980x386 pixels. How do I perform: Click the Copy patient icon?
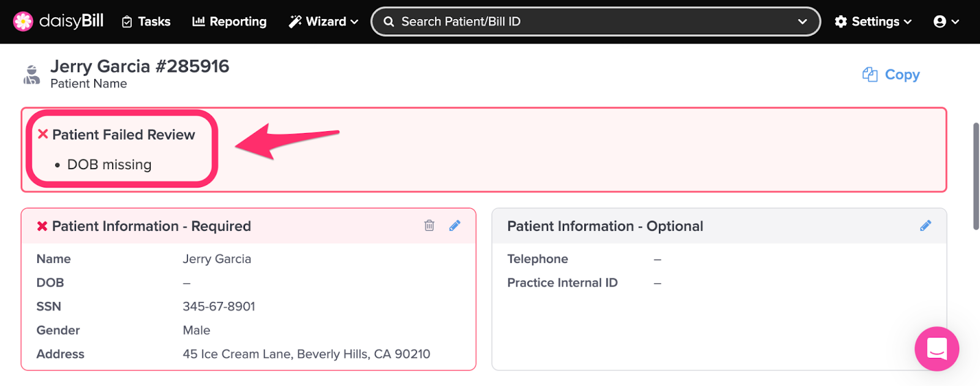tap(870, 75)
